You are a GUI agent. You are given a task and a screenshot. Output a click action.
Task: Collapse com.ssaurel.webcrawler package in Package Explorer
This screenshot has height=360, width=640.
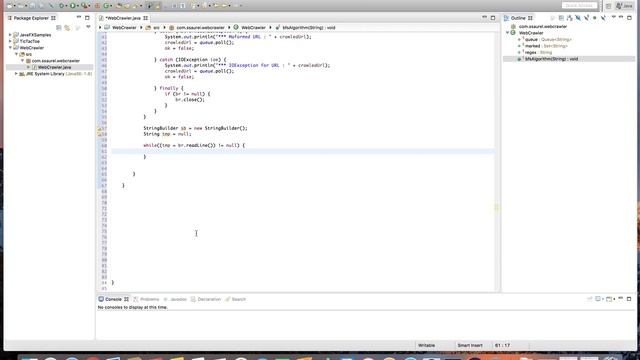pyautogui.click(x=22, y=61)
